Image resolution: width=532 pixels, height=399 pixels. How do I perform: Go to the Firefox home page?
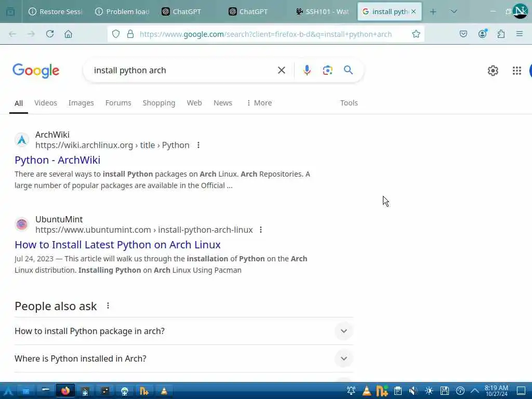68,34
